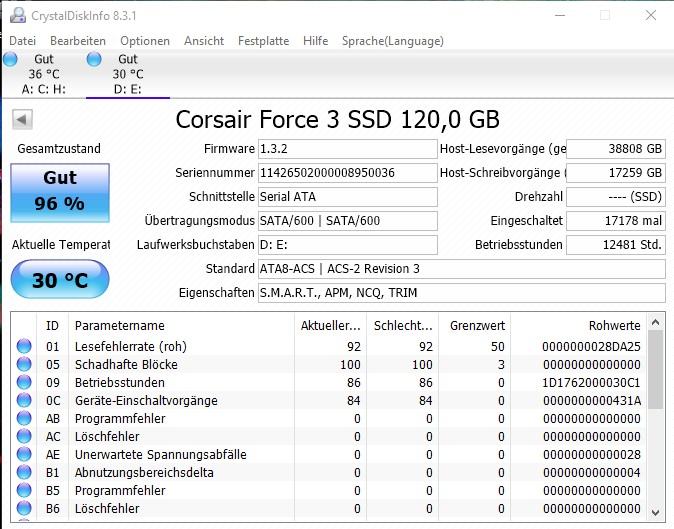674x529 pixels.
Task: Click status orb for Unerwartete Spannungsabfälle row
Action: (x=24, y=455)
